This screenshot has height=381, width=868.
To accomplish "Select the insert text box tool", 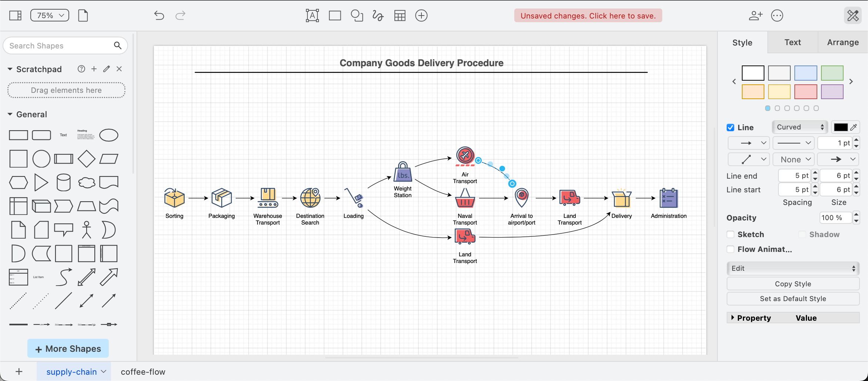I will pyautogui.click(x=312, y=16).
